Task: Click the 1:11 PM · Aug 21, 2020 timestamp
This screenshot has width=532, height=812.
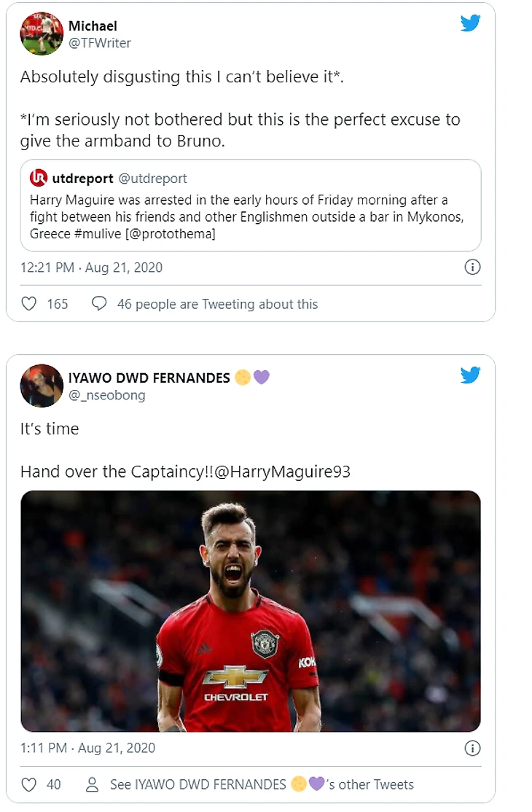Action: [x=87, y=748]
